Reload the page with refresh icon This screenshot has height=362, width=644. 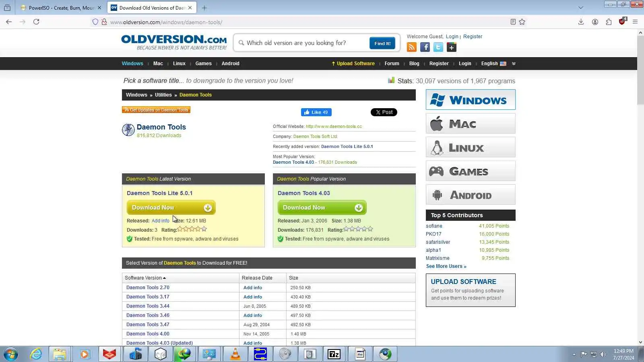(36, 22)
